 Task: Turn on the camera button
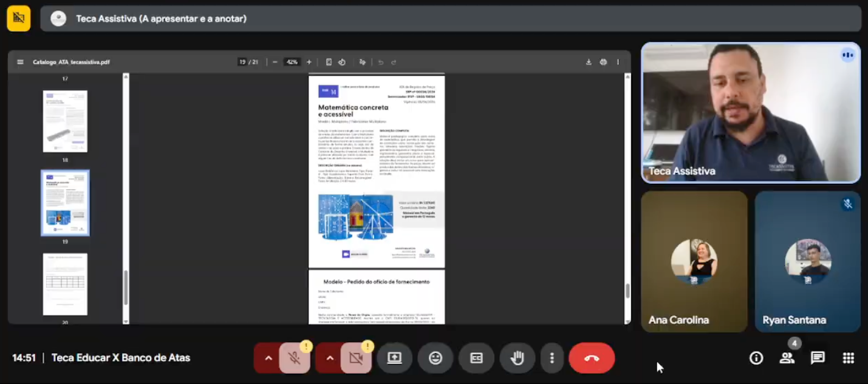356,358
